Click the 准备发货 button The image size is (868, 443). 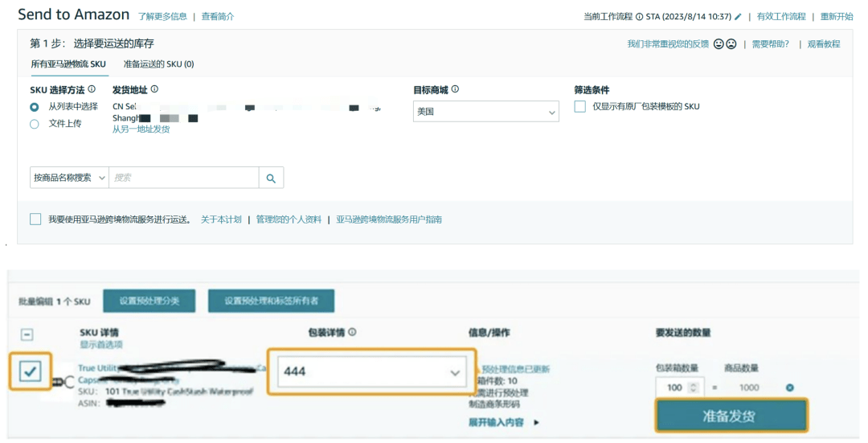coord(731,416)
